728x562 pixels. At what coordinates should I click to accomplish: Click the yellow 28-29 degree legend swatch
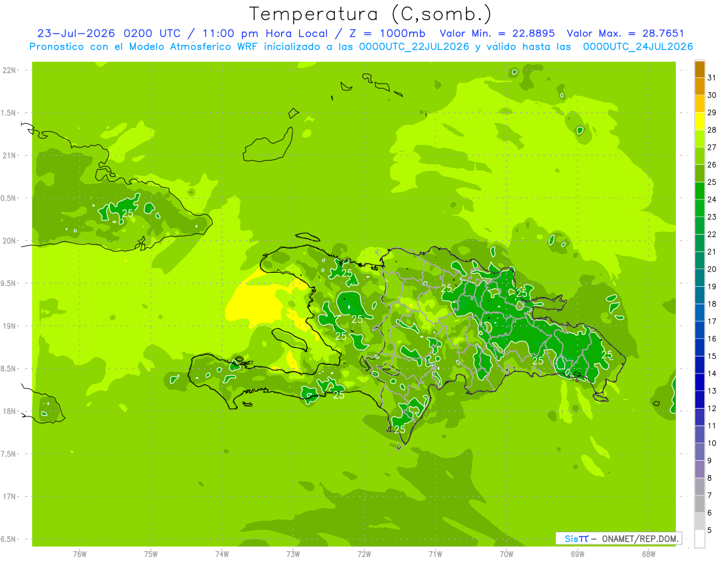(699, 121)
